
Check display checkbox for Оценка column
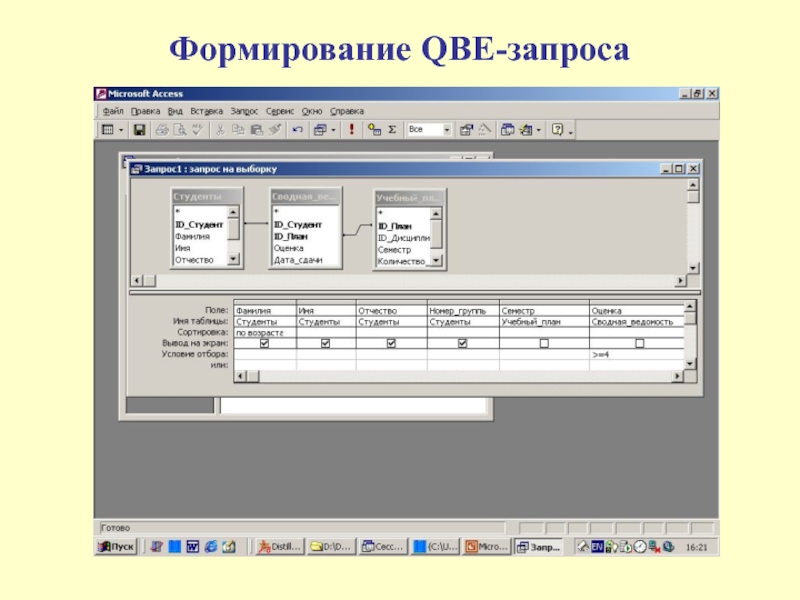coord(639,343)
